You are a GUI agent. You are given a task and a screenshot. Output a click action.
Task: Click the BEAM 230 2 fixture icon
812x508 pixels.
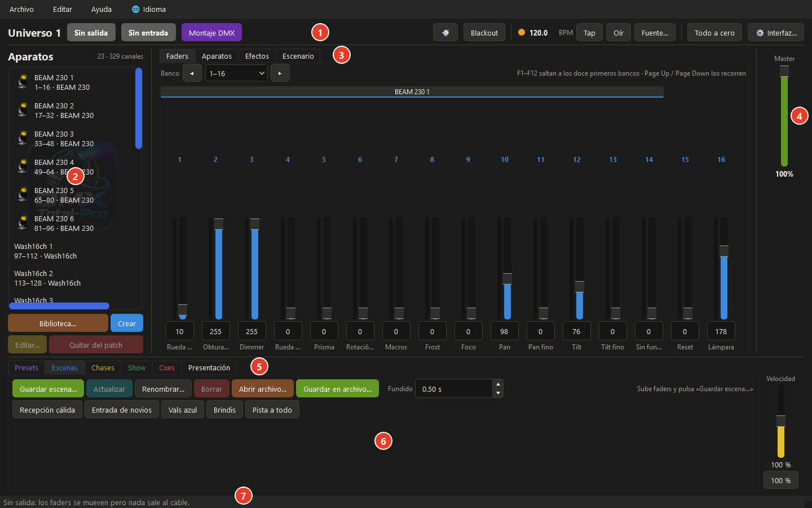tap(23, 110)
